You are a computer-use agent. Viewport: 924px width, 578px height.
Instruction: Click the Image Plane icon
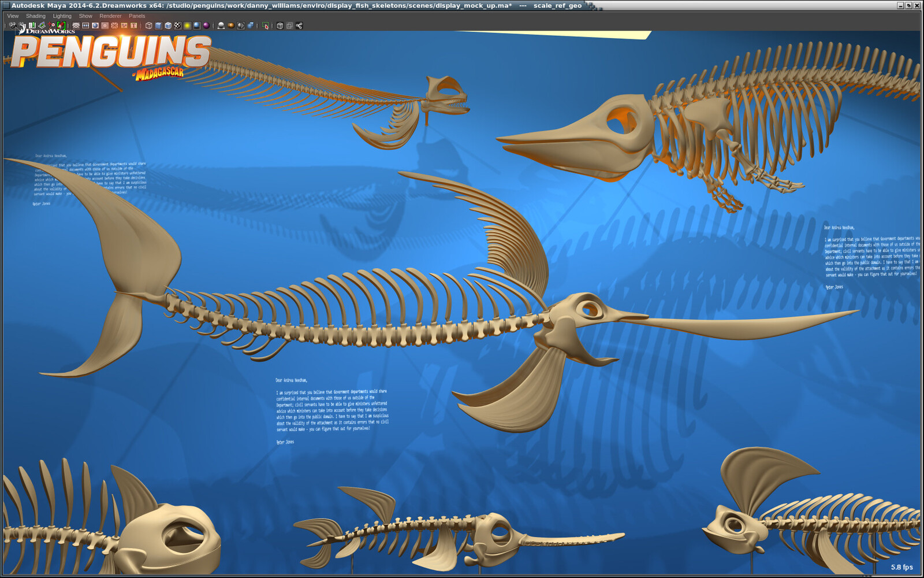point(42,25)
